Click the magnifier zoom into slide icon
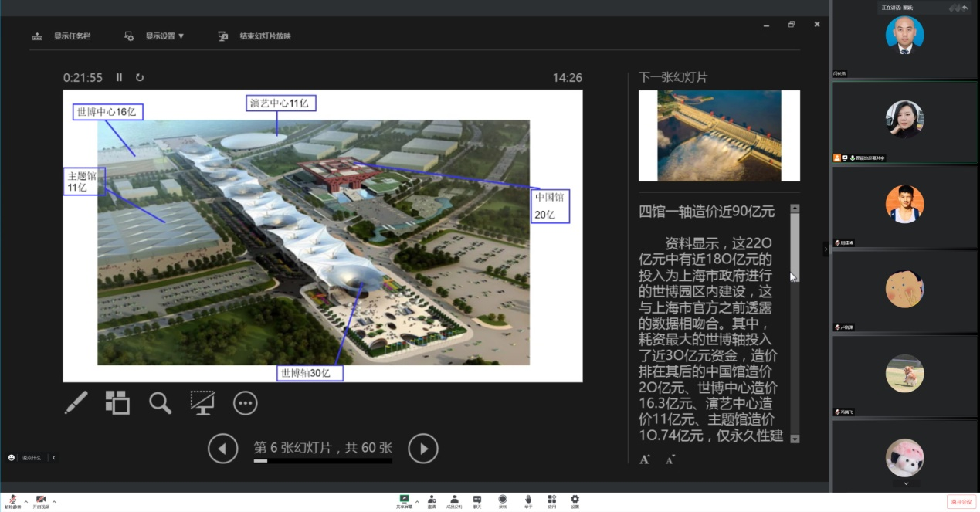Screen dimensions: 980x512 (x=160, y=402)
